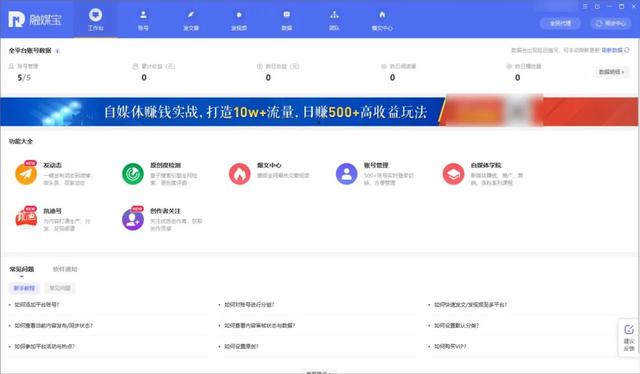Click the 功能大全 section heading
The image size is (640, 374).
tap(21, 141)
